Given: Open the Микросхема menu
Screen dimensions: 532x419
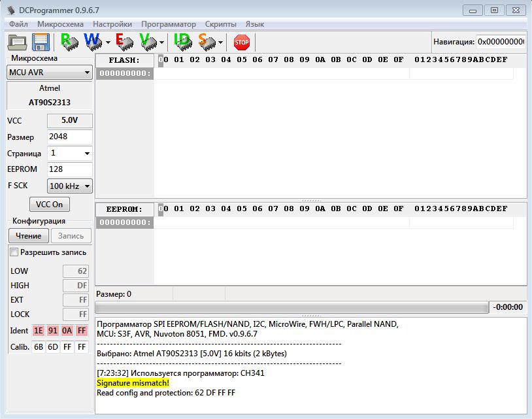Looking at the screenshot, I should coord(60,24).
